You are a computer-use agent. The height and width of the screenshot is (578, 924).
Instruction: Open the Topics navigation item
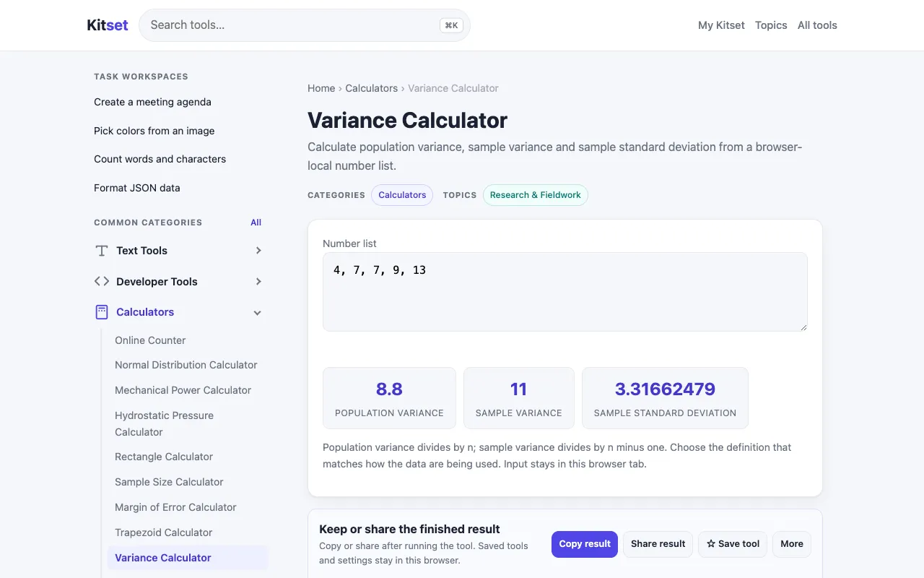tap(771, 25)
